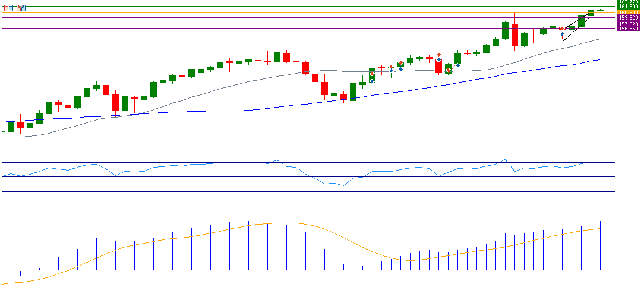Click the red dotted trade marker left of trend line
This screenshot has width=644, height=303.
(x=561, y=28)
